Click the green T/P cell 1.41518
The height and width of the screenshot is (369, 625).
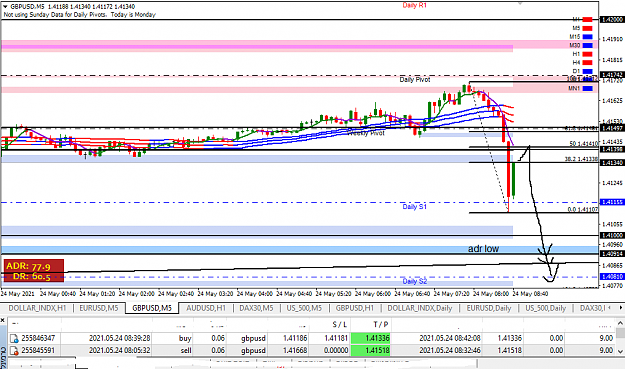(371, 350)
